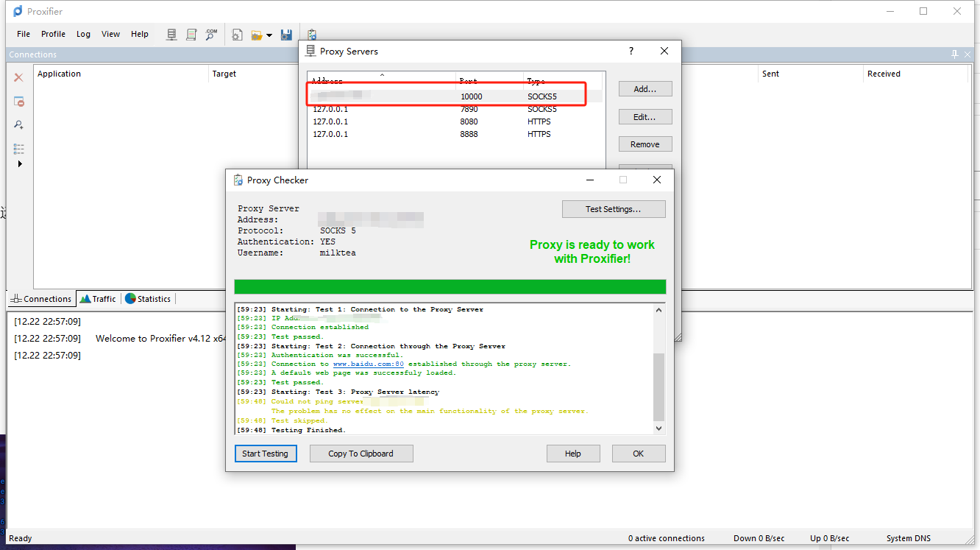Click the username value milktea
This screenshot has height=550, width=980.
click(x=338, y=253)
